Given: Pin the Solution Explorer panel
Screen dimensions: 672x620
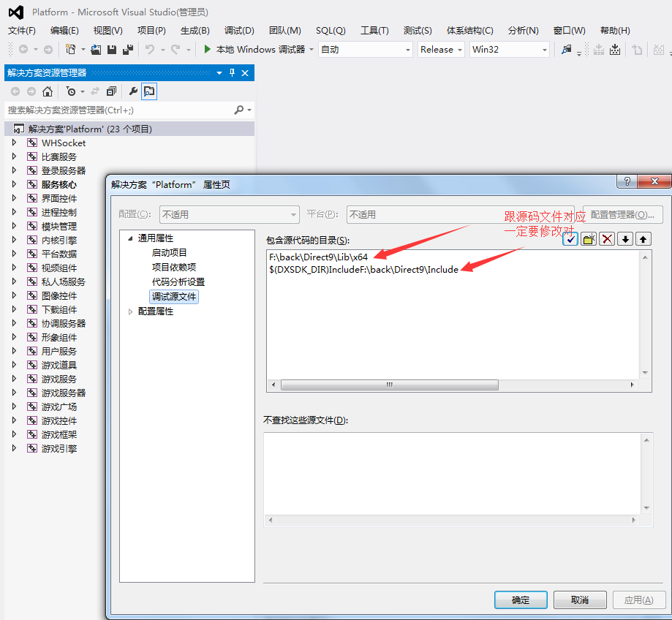Looking at the screenshot, I should point(233,73).
